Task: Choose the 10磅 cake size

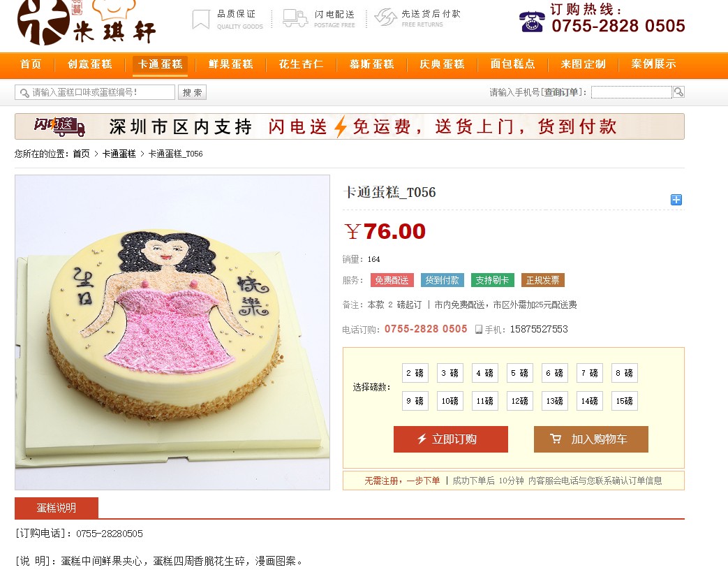Action: pyautogui.click(x=450, y=401)
